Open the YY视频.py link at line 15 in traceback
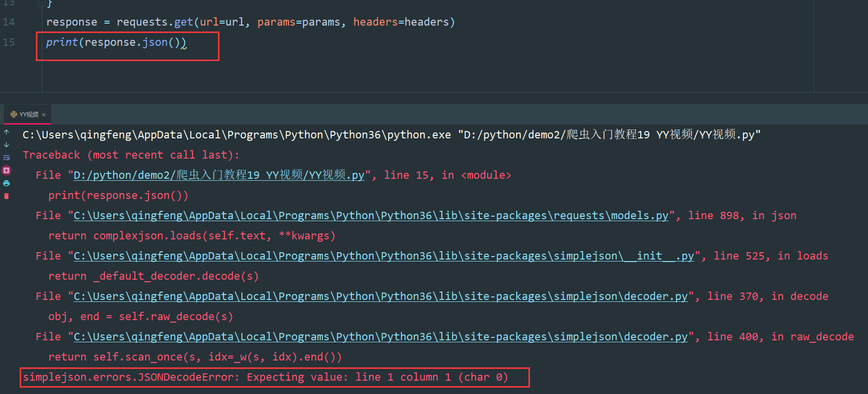This screenshot has width=868, height=394. click(x=219, y=175)
